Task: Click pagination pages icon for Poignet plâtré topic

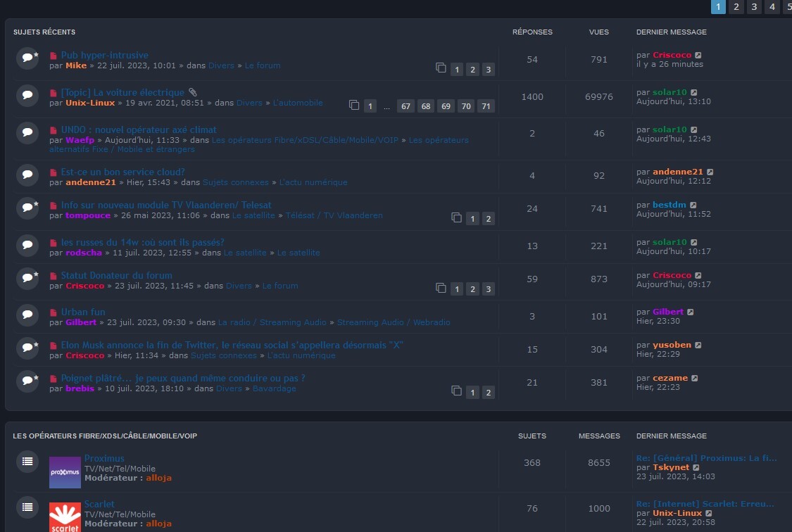Action: pos(456,391)
